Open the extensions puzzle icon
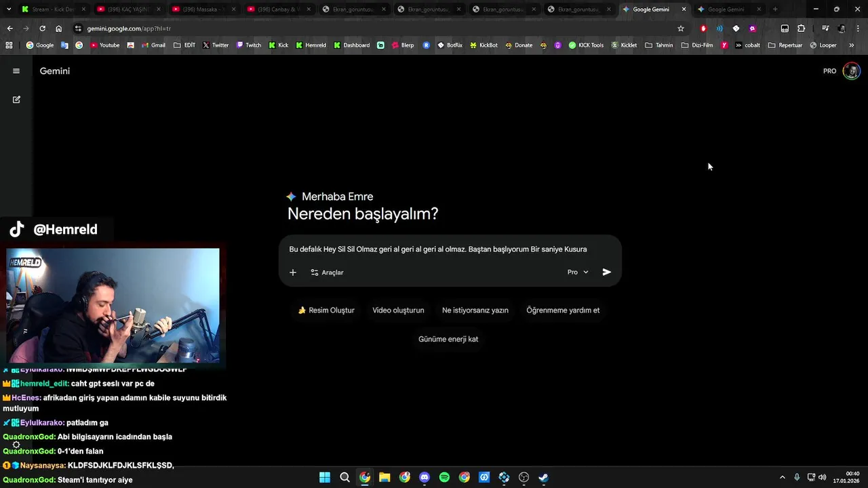This screenshot has height=488, width=868. [801, 28]
